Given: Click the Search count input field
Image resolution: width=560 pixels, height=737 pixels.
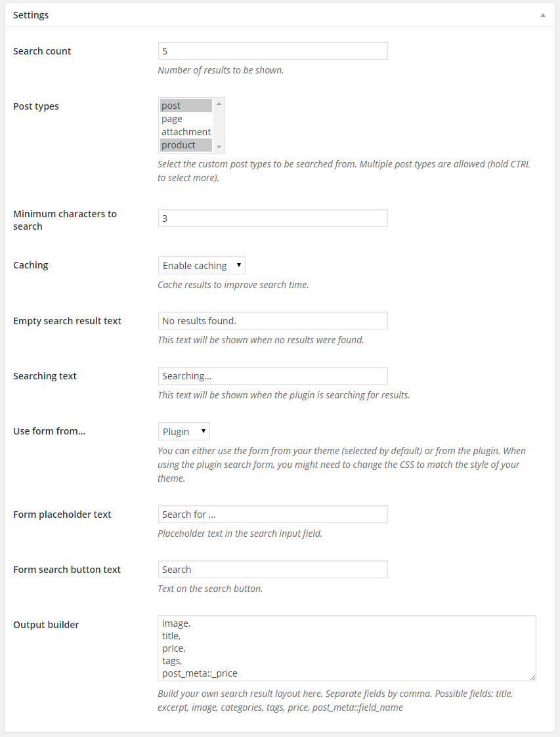Looking at the screenshot, I should coord(272,51).
